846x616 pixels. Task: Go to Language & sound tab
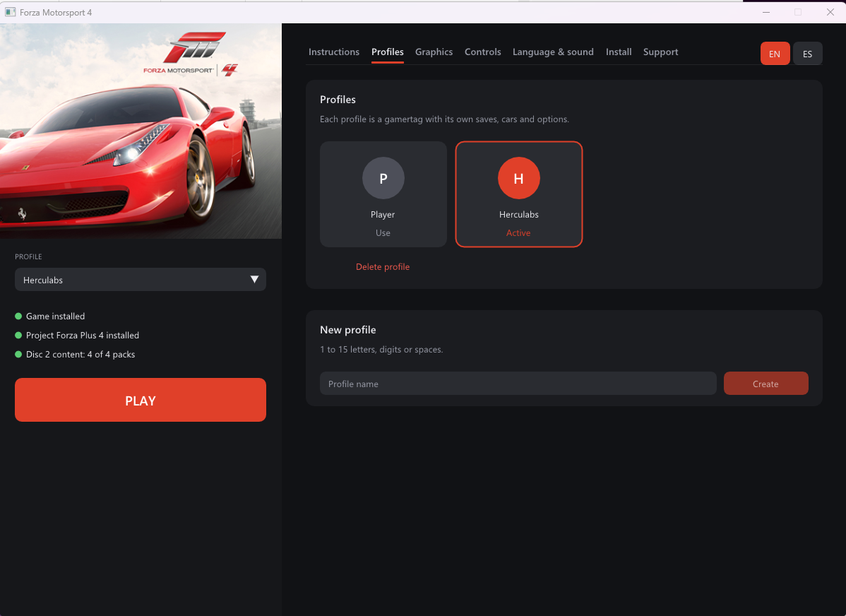tap(553, 52)
